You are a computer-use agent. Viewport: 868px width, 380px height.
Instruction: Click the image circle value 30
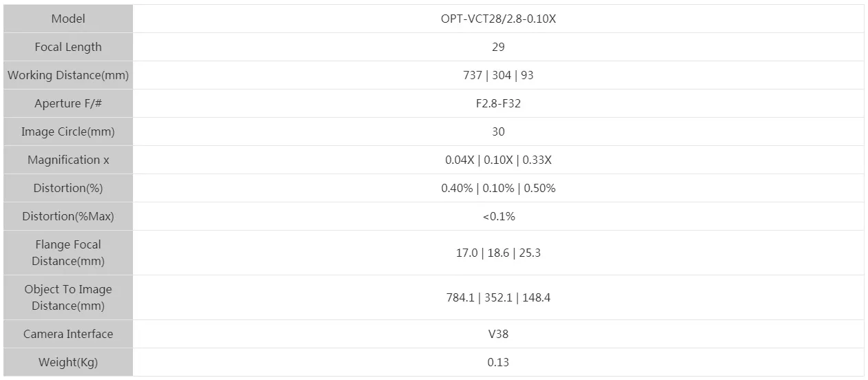[498, 131]
